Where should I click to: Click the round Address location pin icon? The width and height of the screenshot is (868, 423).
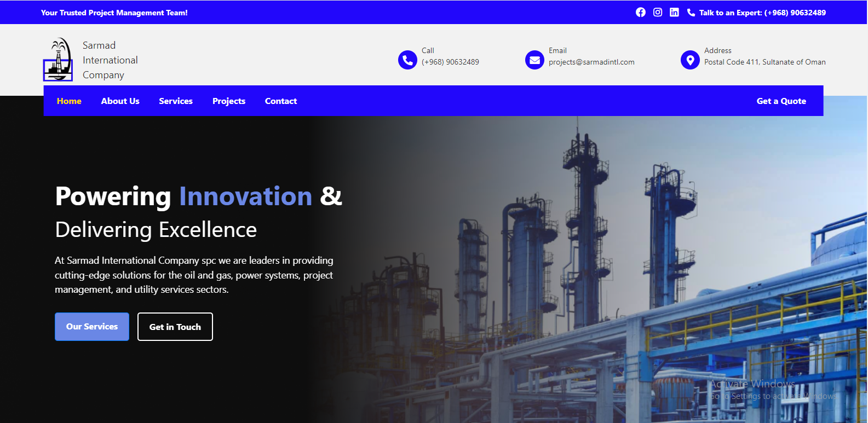coord(690,60)
